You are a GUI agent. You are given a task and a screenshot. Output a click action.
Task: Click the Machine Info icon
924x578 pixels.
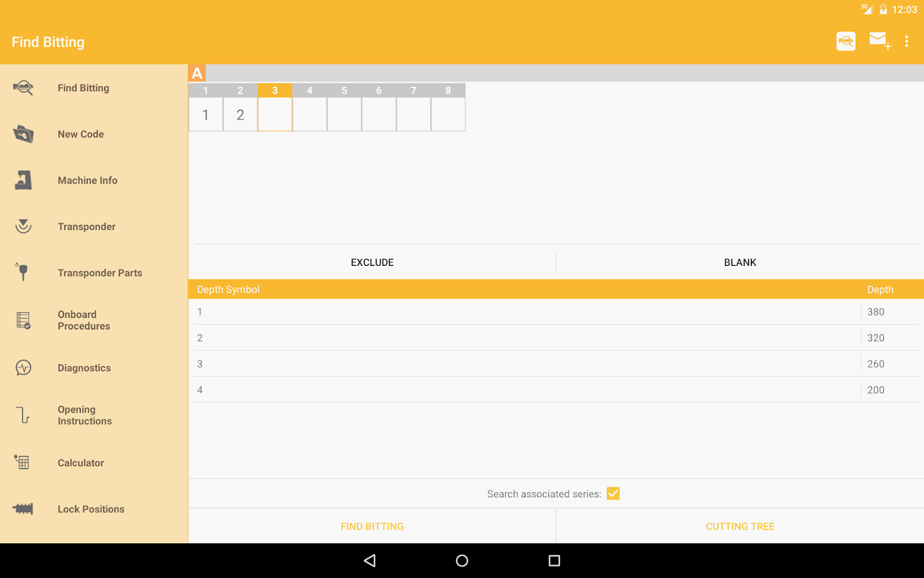(x=23, y=180)
